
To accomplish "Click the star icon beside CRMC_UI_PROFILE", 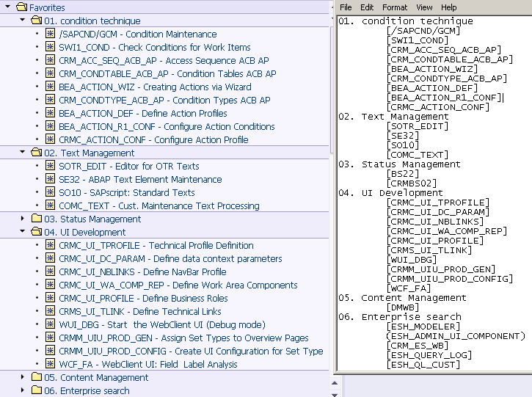I will 50,298.
